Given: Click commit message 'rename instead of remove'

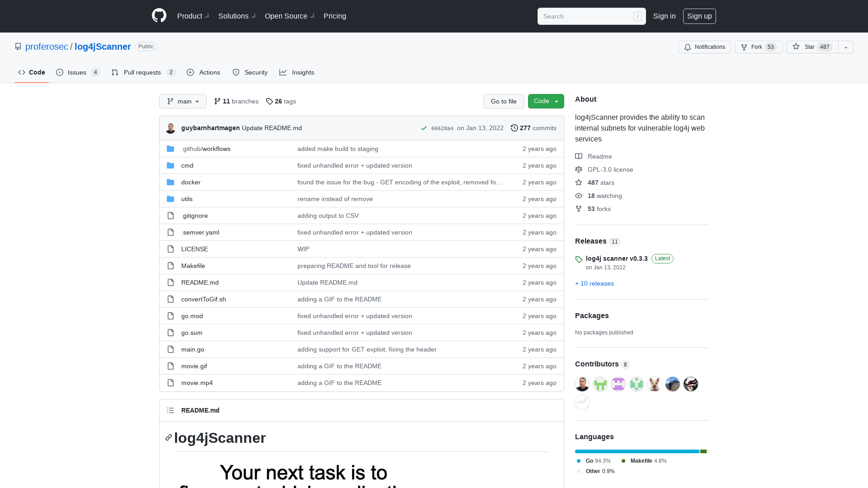Looking at the screenshot, I should tap(335, 199).
